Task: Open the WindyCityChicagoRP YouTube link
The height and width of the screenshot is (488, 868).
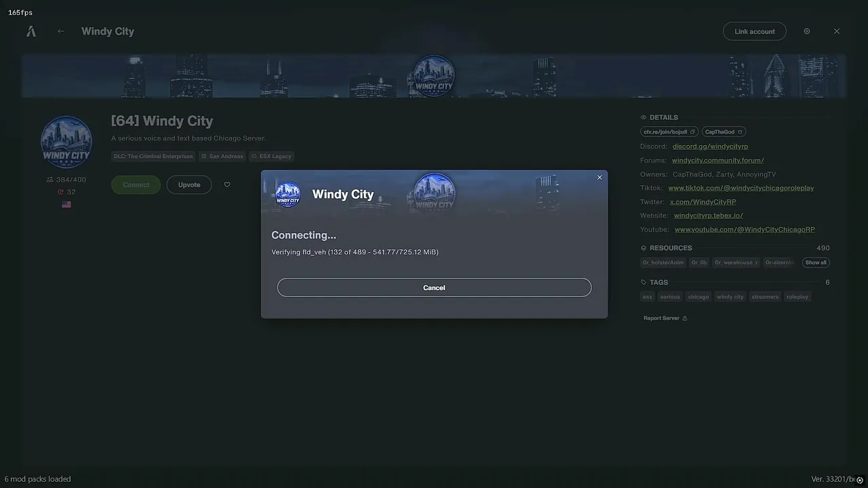Action: [745, 230]
